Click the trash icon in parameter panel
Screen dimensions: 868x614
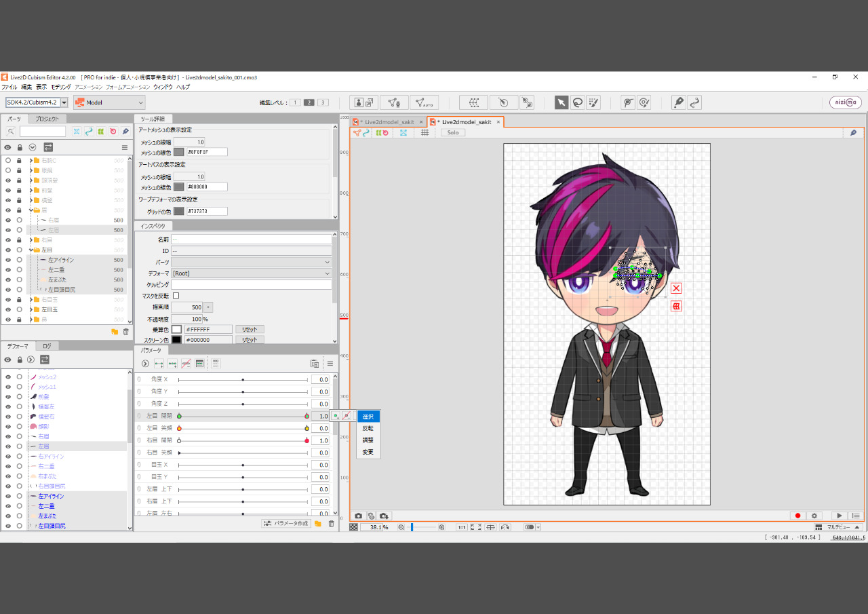click(x=331, y=524)
